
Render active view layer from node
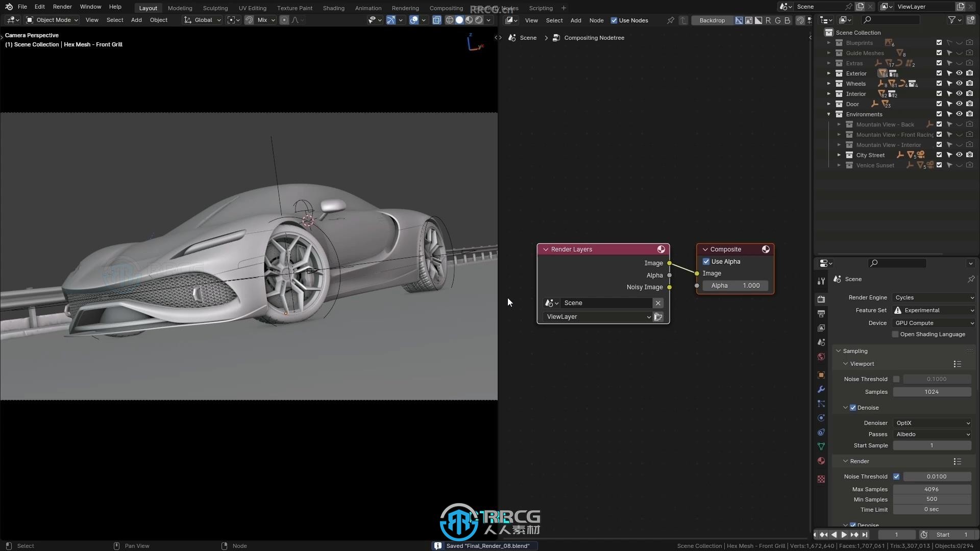pos(658,317)
